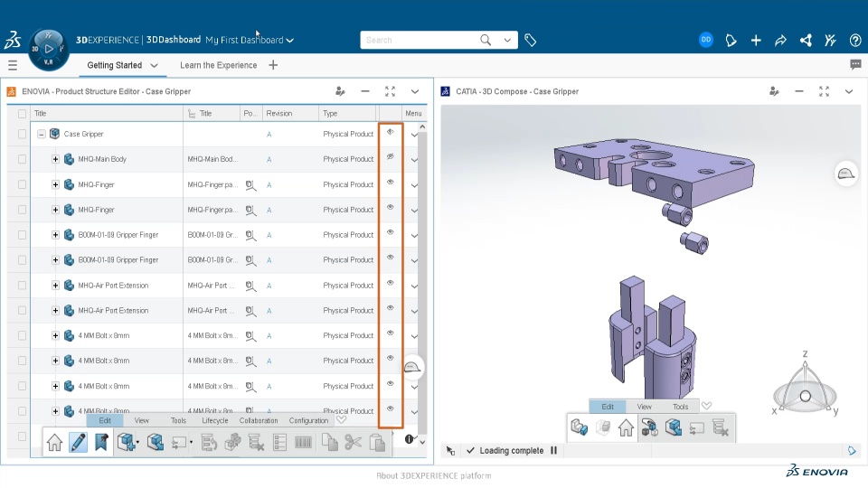This screenshot has height=488, width=868.
Task: Open My First Dashboard dropdown chevron
Action: tap(289, 41)
